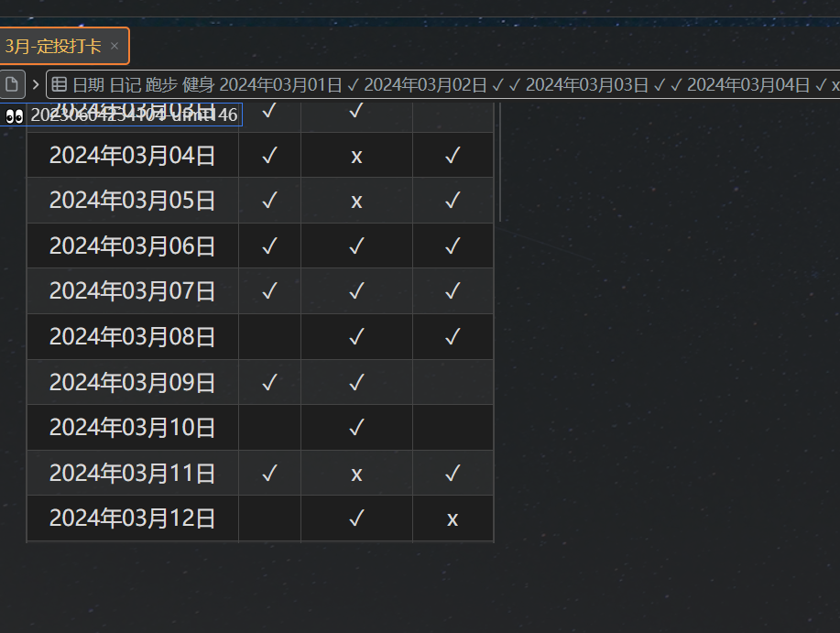The image size is (840, 633).
Task: Expand the breadcrumb chevron arrow
Action: [x=36, y=85]
